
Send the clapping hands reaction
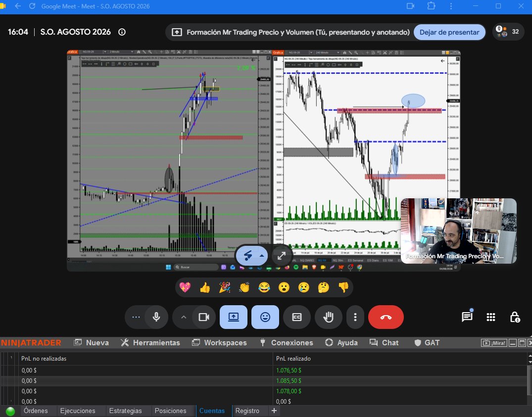point(244,287)
